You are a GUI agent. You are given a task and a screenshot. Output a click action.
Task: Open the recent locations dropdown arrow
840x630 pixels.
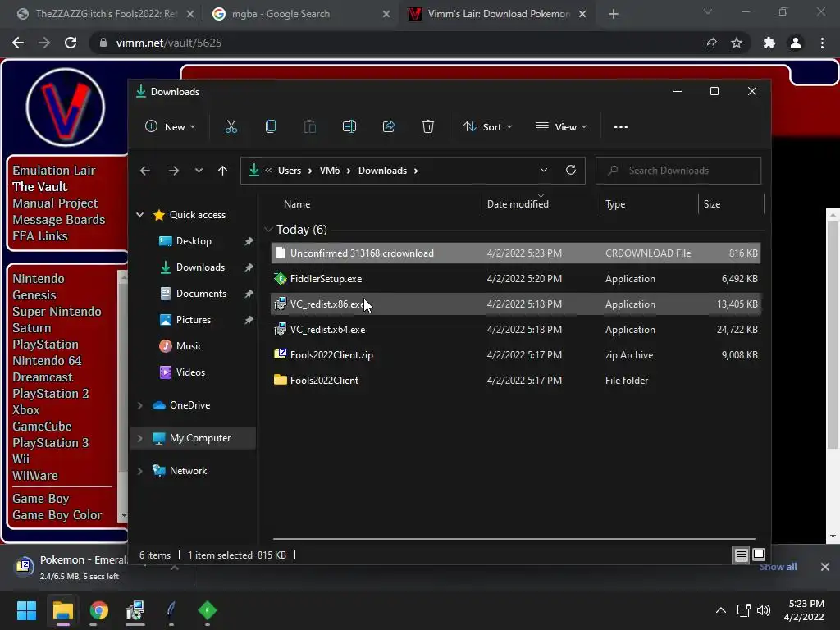[199, 171]
